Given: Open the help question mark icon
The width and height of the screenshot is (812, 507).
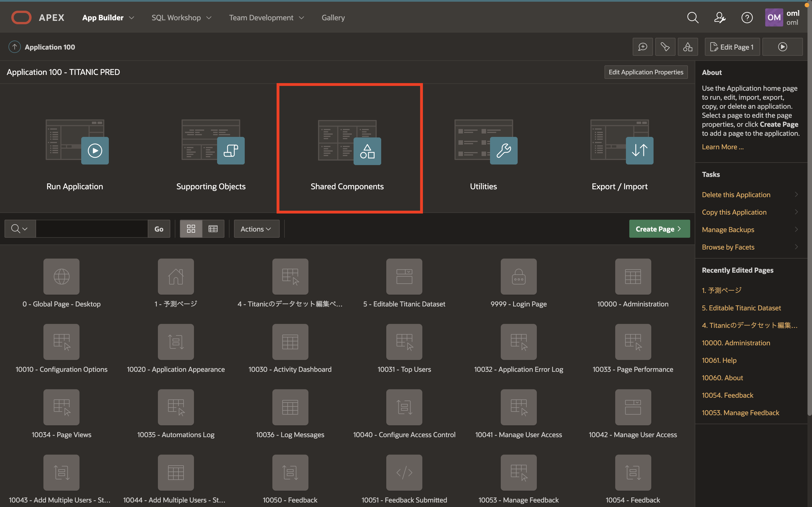Looking at the screenshot, I should point(747,17).
